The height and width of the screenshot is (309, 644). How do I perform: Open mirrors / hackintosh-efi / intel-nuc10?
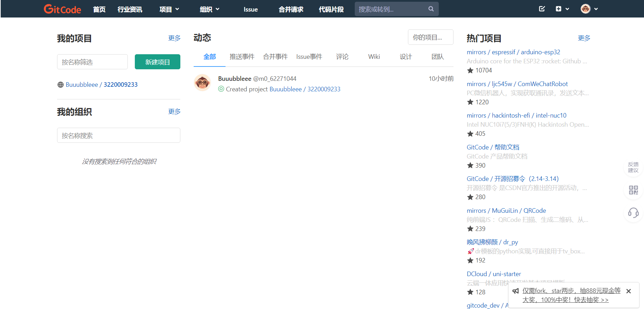[x=517, y=115]
